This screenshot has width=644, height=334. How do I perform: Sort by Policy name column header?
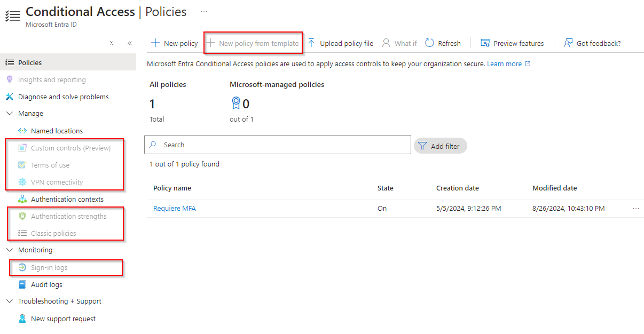pyautogui.click(x=172, y=188)
